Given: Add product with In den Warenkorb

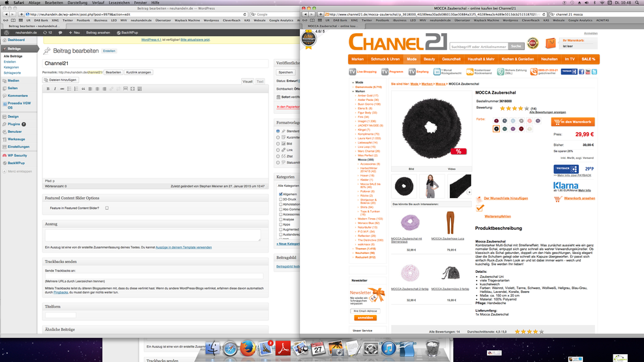Looking at the screenshot, I should click(x=572, y=122).
